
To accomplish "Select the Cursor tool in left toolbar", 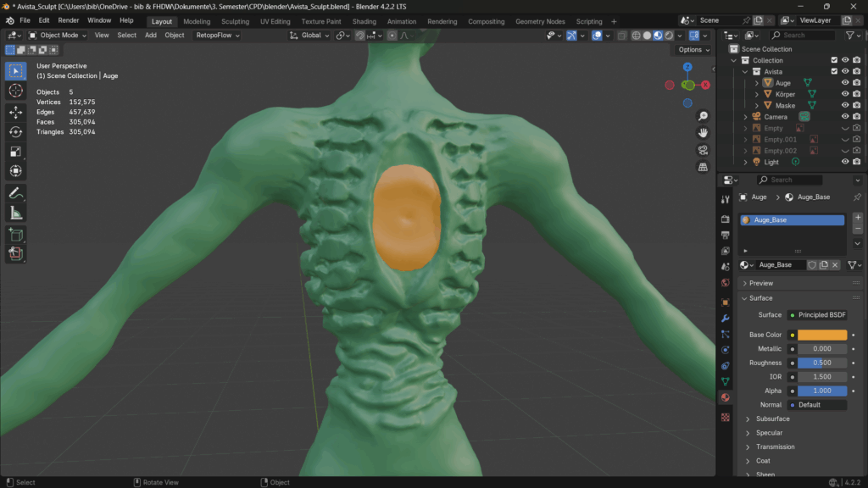I will click(15, 91).
